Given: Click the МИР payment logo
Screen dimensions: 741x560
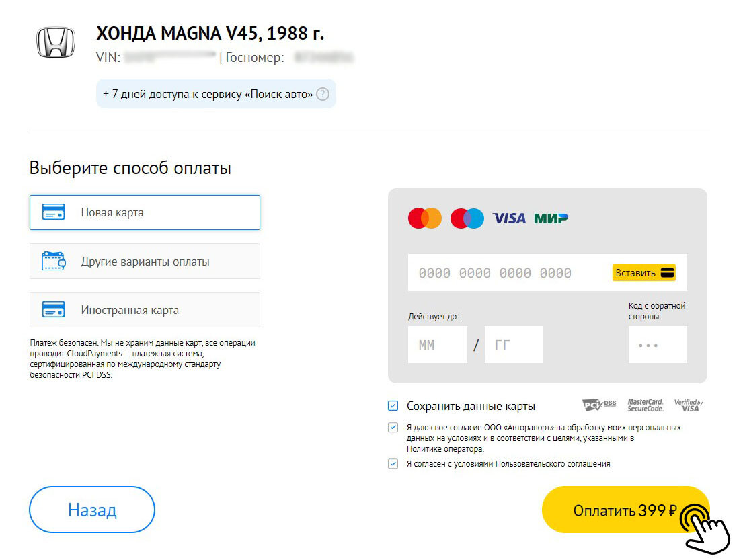Looking at the screenshot, I should [x=551, y=218].
